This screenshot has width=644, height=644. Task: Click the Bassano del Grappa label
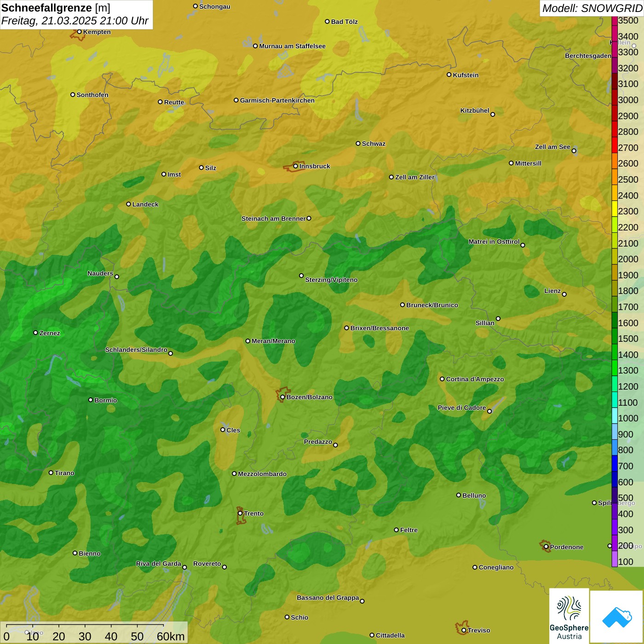(x=328, y=598)
